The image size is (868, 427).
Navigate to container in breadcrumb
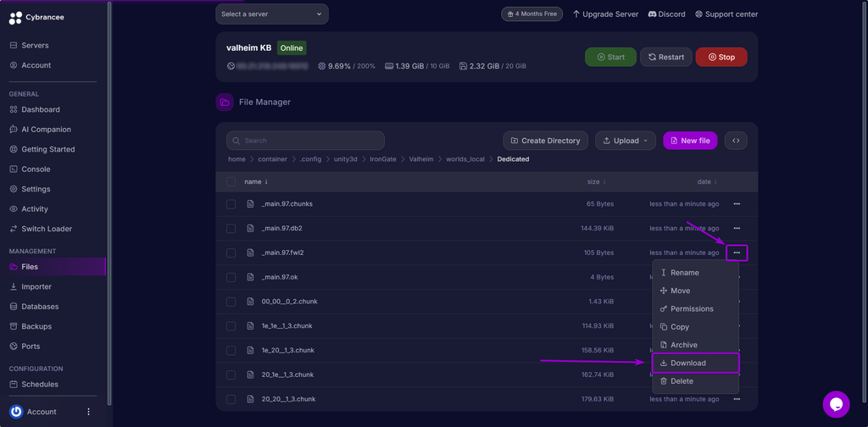click(x=272, y=159)
